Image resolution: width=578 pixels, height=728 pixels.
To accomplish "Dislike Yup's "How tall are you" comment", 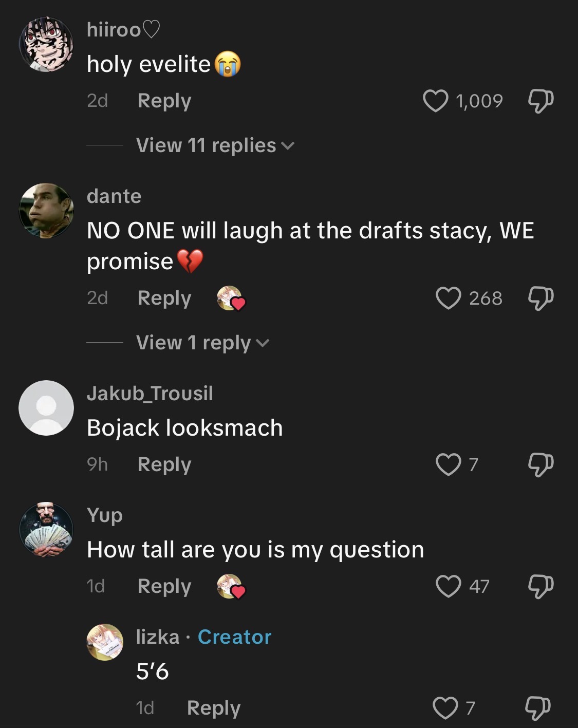I will click(x=540, y=586).
